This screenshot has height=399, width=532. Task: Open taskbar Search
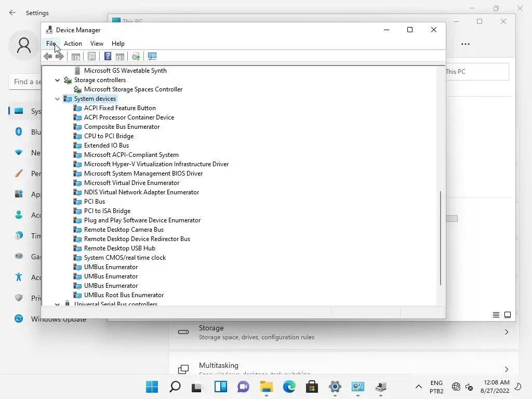(175, 387)
